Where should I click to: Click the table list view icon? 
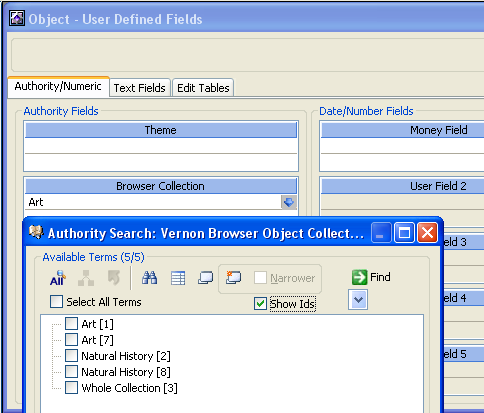[178, 278]
